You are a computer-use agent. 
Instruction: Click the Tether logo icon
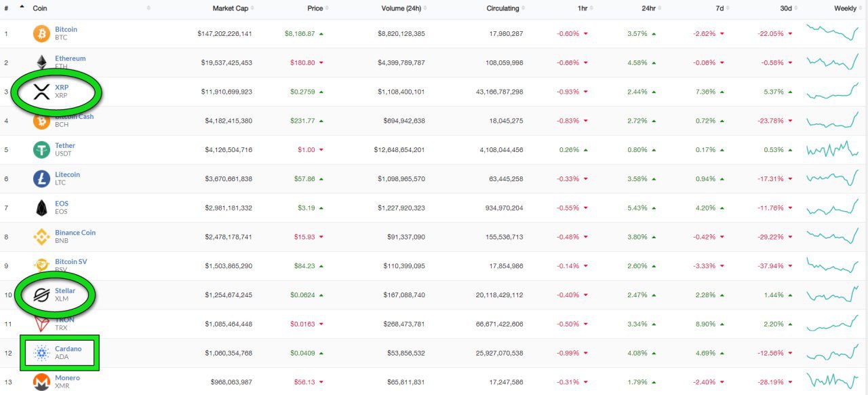click(x=42, y=150)
